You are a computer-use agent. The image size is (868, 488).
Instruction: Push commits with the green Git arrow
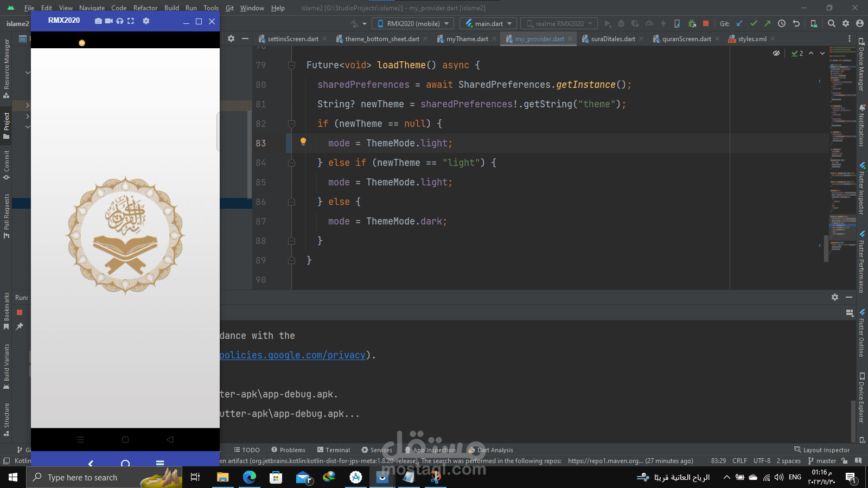(767, 23)
